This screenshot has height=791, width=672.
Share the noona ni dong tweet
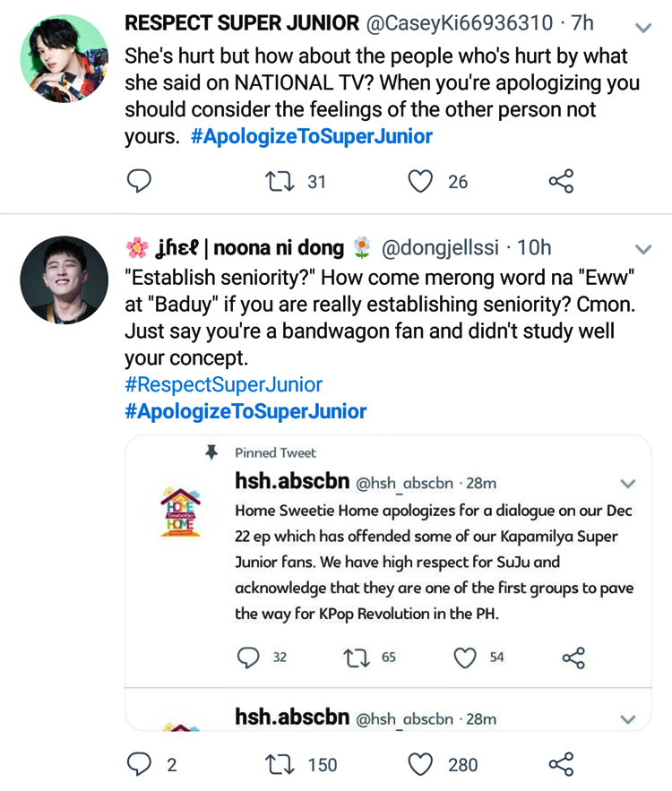pyautogui.click(x=561, y=764)
